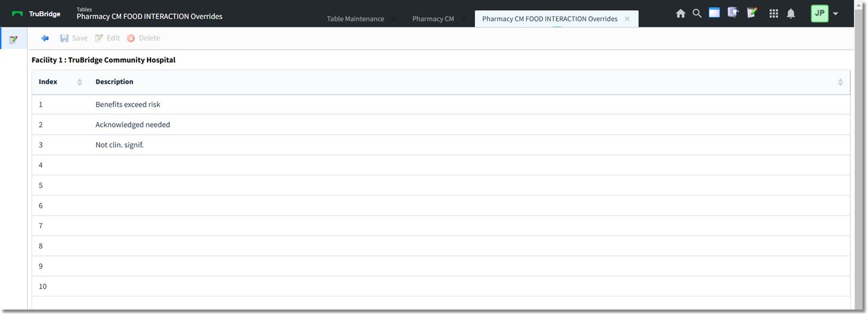Select empty row with index 5
Screen dimensions: 868x315
(441, 186)
